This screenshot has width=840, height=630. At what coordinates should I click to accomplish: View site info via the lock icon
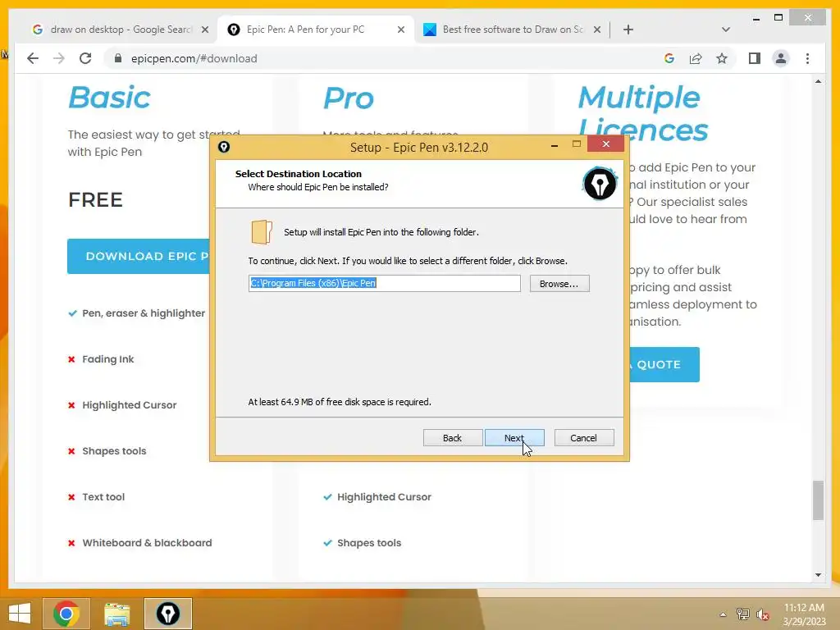(x=118, y=58)
